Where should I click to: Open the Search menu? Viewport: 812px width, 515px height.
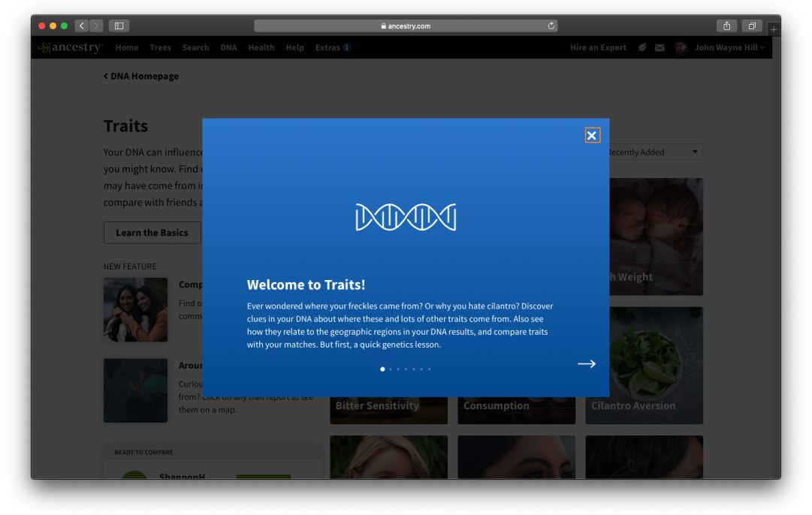[x=195, y=47]
